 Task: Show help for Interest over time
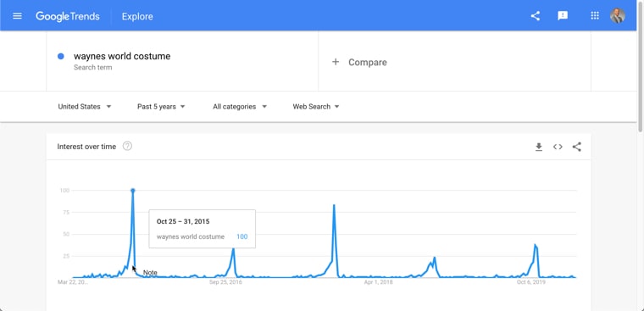(127, 146)
